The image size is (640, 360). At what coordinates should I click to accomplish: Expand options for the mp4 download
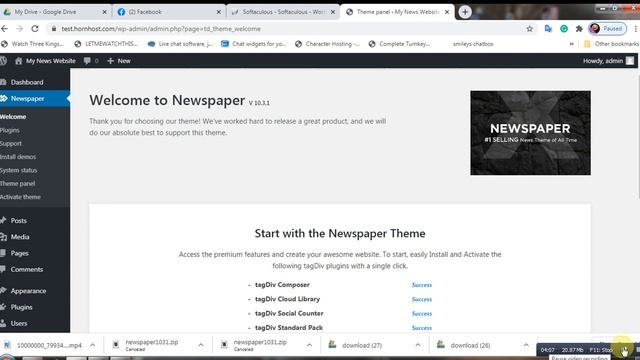click(93, 345)
